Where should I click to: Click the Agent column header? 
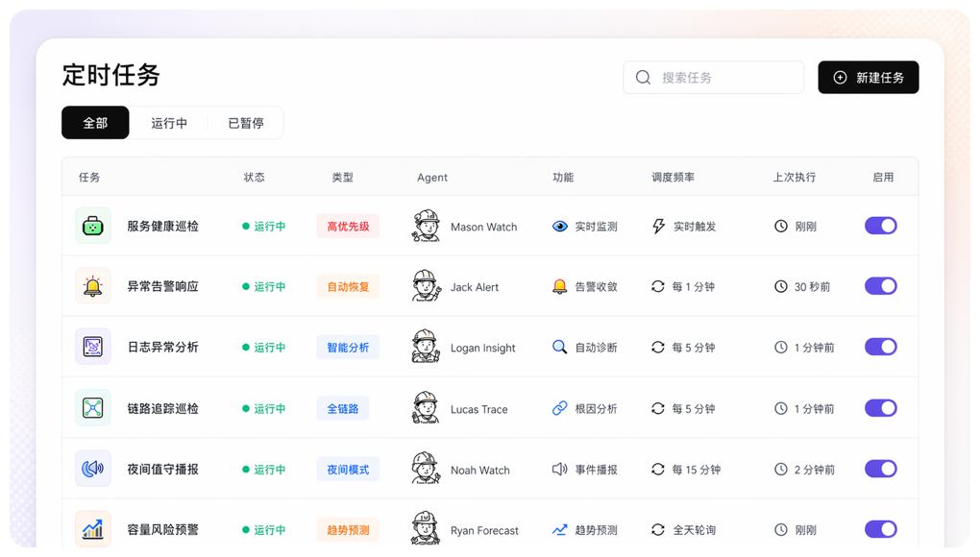(x=432, y=178)
